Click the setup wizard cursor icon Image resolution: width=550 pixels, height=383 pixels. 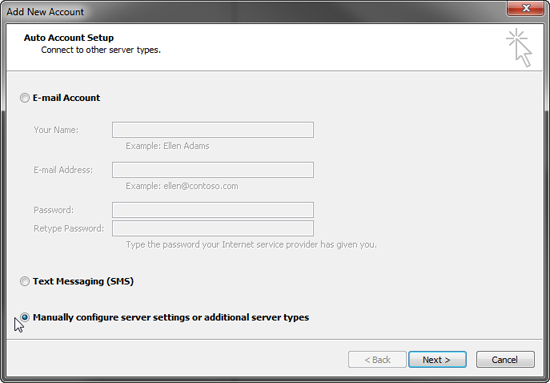pos(519,48)
